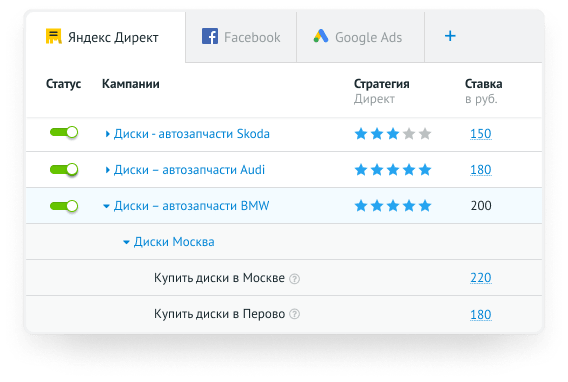Open help icon beside Купить диски в Москве
Image resolution: width=568 pixels, height=382 pixels.
coord(295,279)
